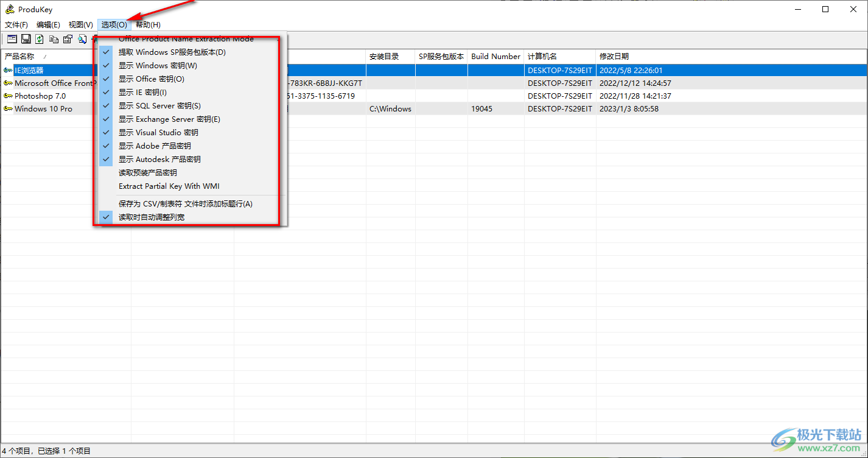Open the 视图(V) menu
The width and height of the screenshot is (868, 458).
pyautogui.click(x=81, y=25)
